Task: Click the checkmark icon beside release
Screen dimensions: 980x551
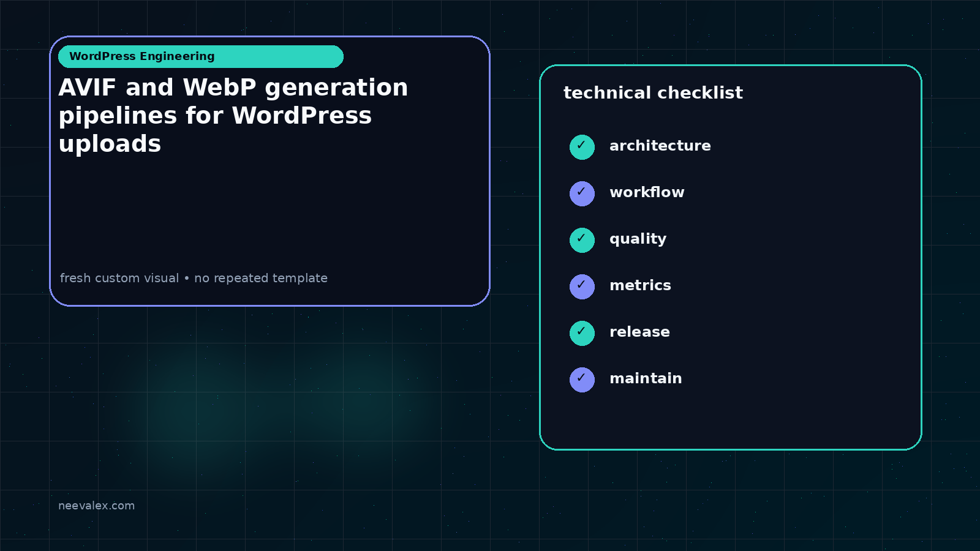Action: pyautogui.click(x=582, y=333)
